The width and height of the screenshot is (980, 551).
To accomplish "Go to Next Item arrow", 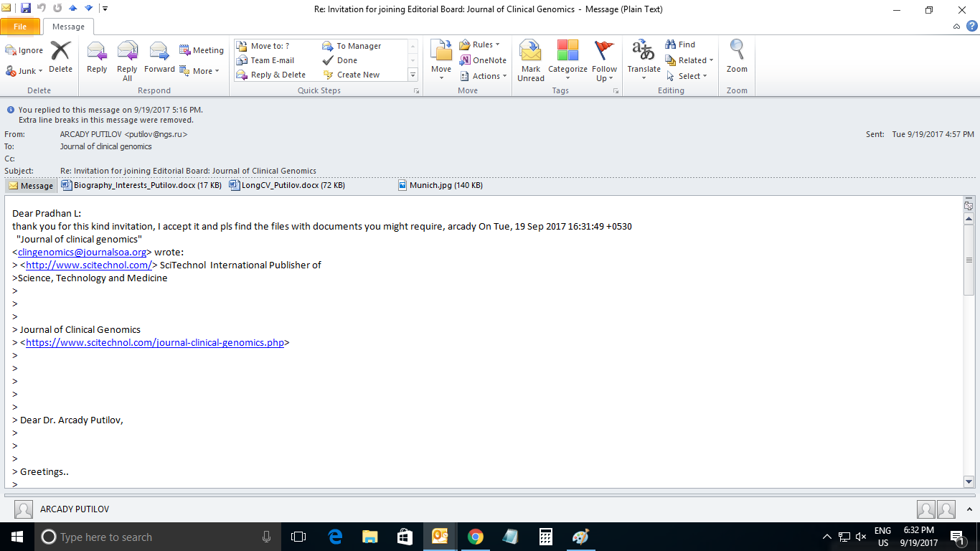I will pyautogui.click(x=88, y=9).
